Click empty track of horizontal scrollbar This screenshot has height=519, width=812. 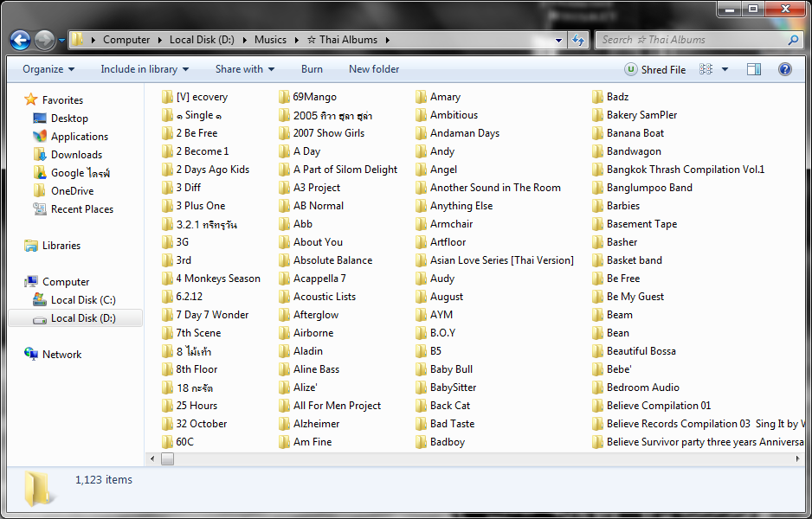[x=481, y=458]
